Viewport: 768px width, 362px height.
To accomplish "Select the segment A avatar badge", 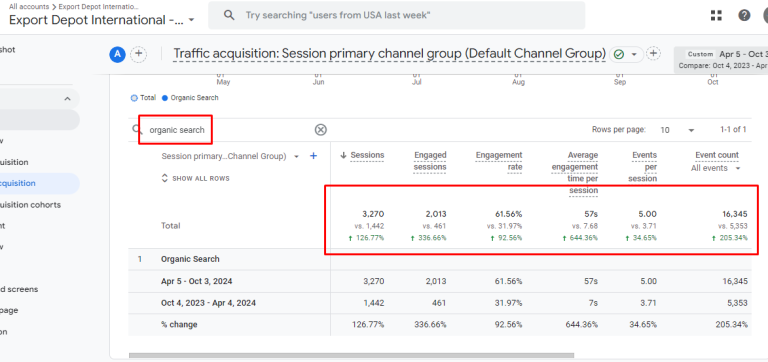I will click(x=117, y=54).
